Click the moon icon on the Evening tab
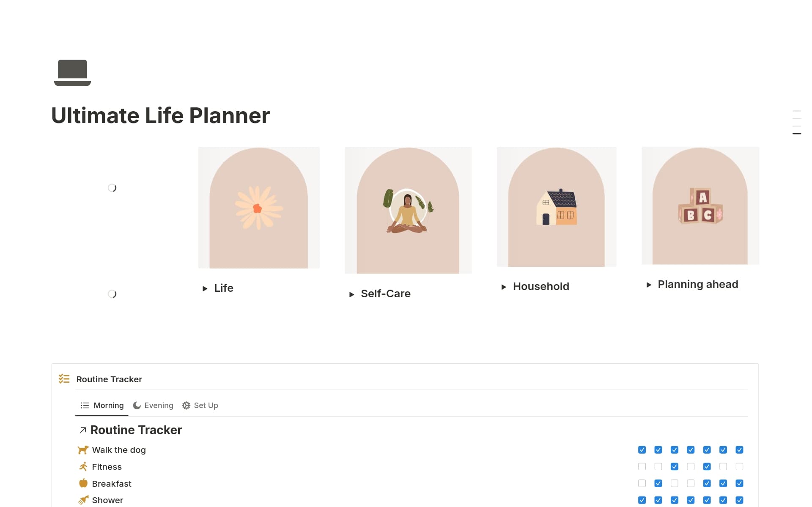The height and width of the screenshot is (507, 812). (x=137, y=405)
